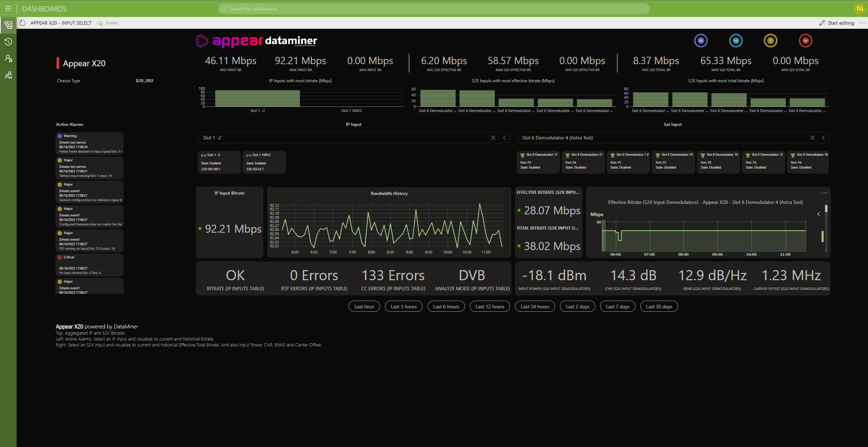Click the antenna icon of Demodulator 19
This screenshot has width=868, height=447.
[x=658, y=155]
